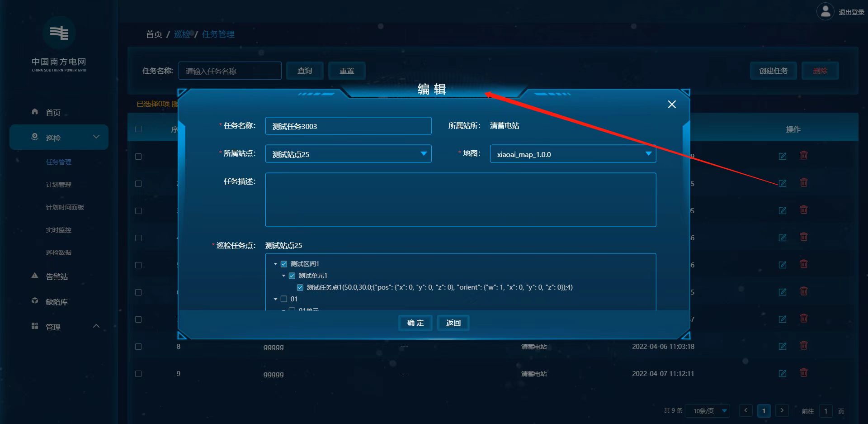This screenshot has width=868, height=424.
Task: Click the 创建任务 button
Action: click(773, 71)
